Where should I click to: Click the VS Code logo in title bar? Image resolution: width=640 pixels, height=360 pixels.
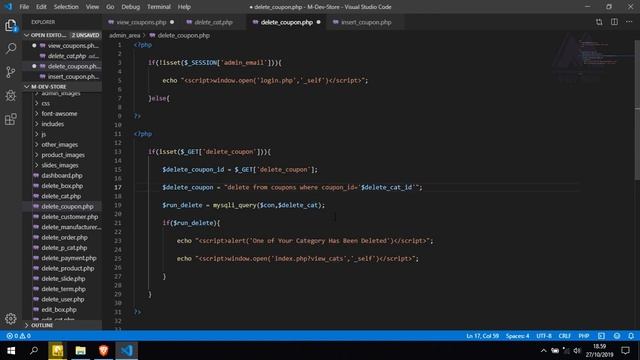pyautogui.click(x=8, y=7)
